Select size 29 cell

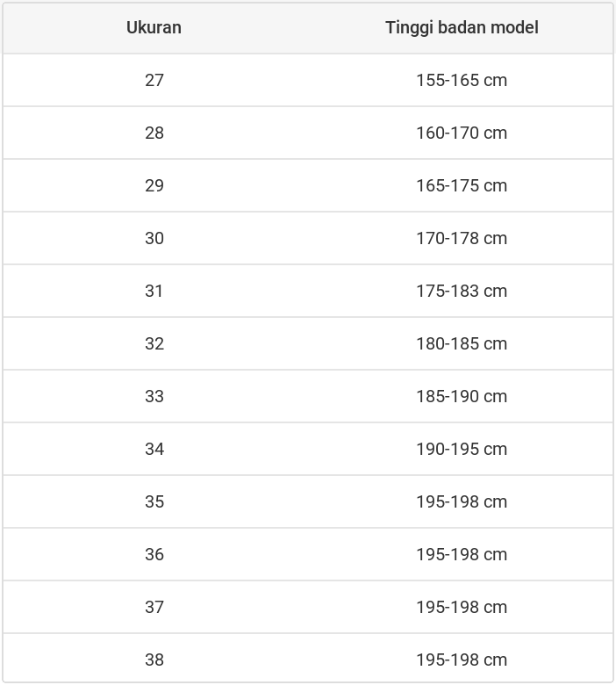[x=154, y=185]
